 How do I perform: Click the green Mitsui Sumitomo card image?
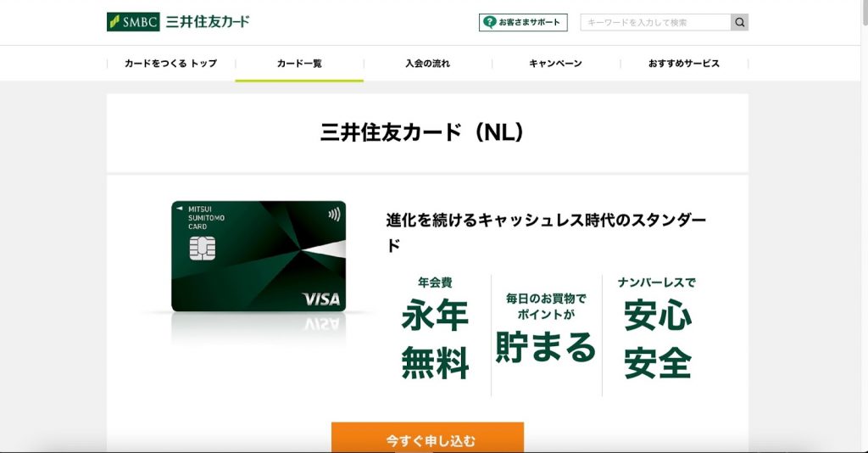pos(259,256)
